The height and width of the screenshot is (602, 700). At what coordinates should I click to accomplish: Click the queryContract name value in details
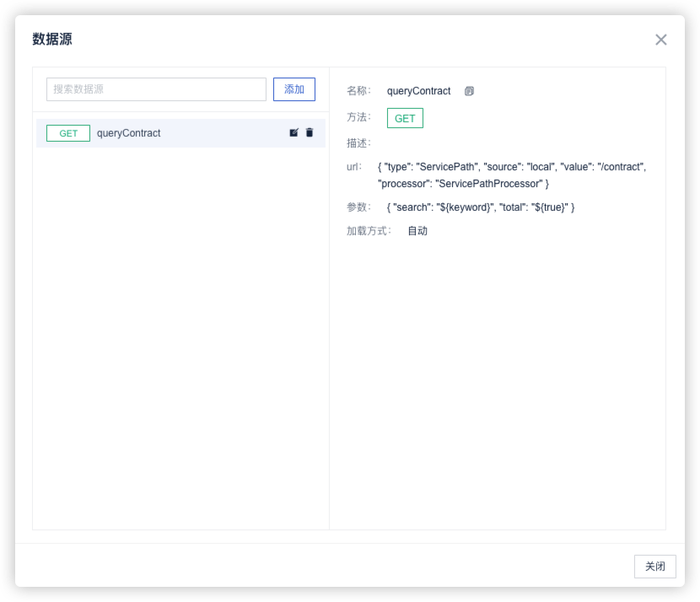pos(418,91)
